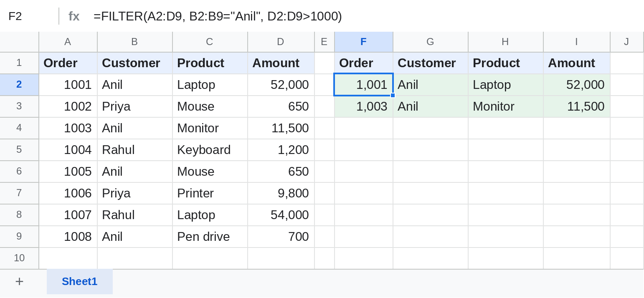Image resolution: width=644 pixels, height=298 pixels.
Task: Select the filtered result cell 1,003
Action: coord(364,106)
